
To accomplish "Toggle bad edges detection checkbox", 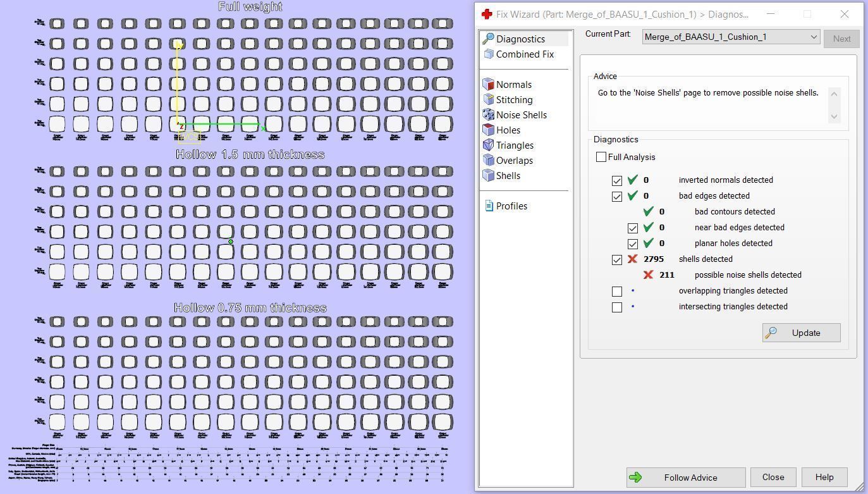I will click(x=617, y=197).
